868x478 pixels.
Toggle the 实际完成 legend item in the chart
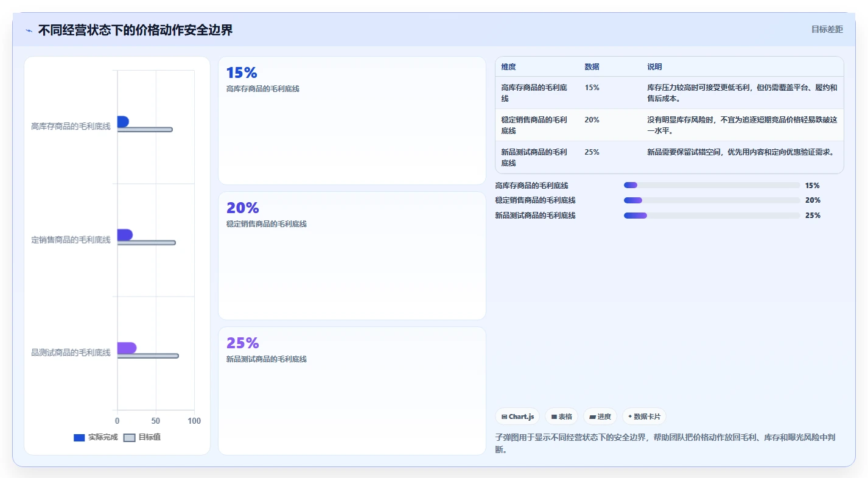pos(96,437)
